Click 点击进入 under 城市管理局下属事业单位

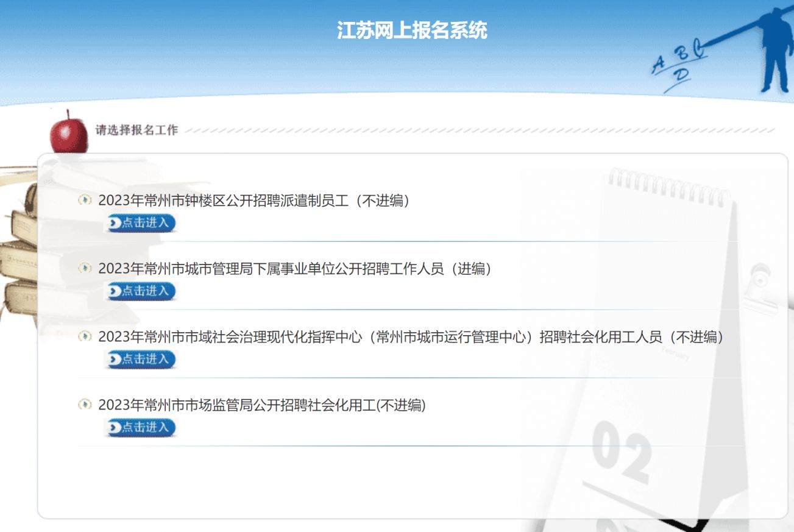[x=141, y=291]
